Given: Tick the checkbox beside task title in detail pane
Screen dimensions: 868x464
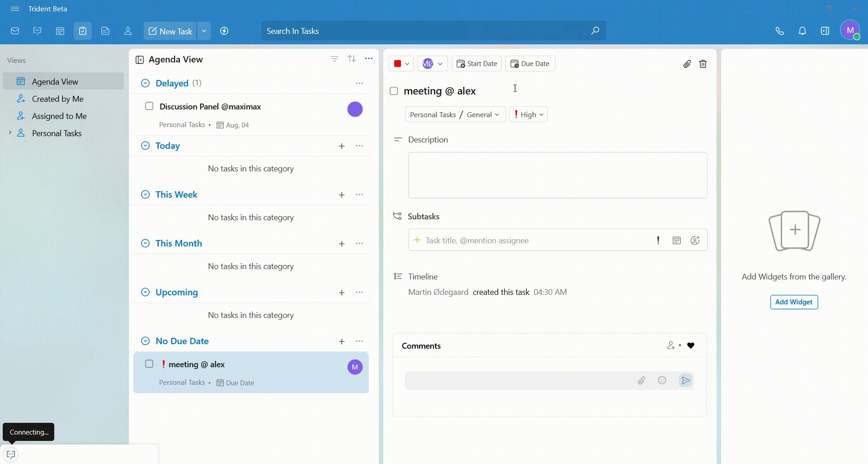Looking at the screenshot, I should [394, 91].
